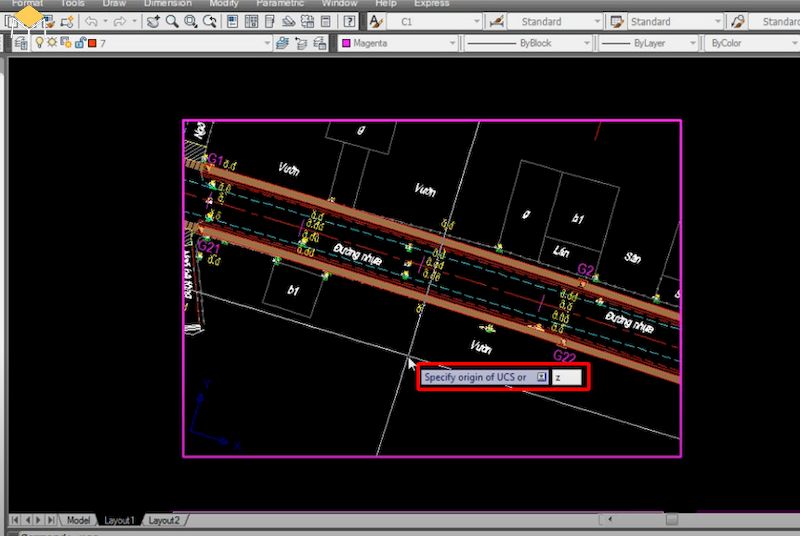Click last-tab navigation arrow
Screen dimensions: 800x536
[51, 520]
